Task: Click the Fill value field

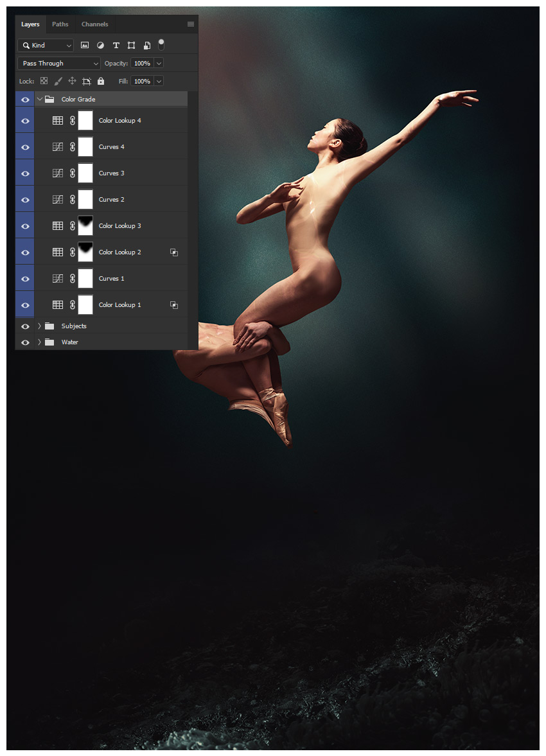Action: click(x=143, y=81)
